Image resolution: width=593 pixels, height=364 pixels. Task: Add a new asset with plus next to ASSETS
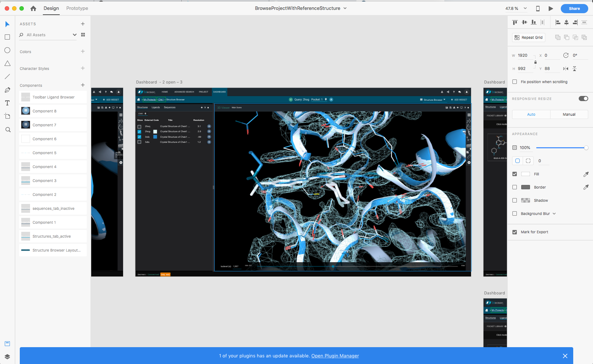tap(83, 24)
